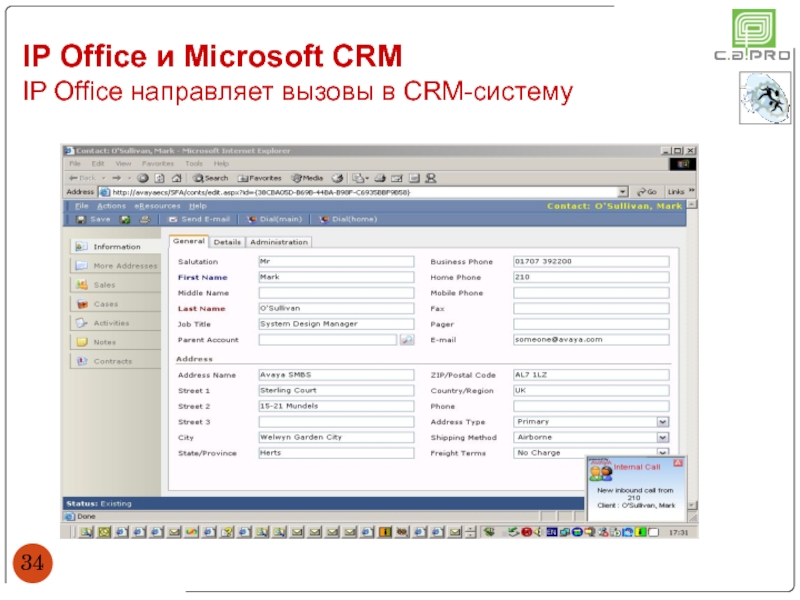Click the Back arrow in Internet Explorer toolbar

tap(82, 178)
